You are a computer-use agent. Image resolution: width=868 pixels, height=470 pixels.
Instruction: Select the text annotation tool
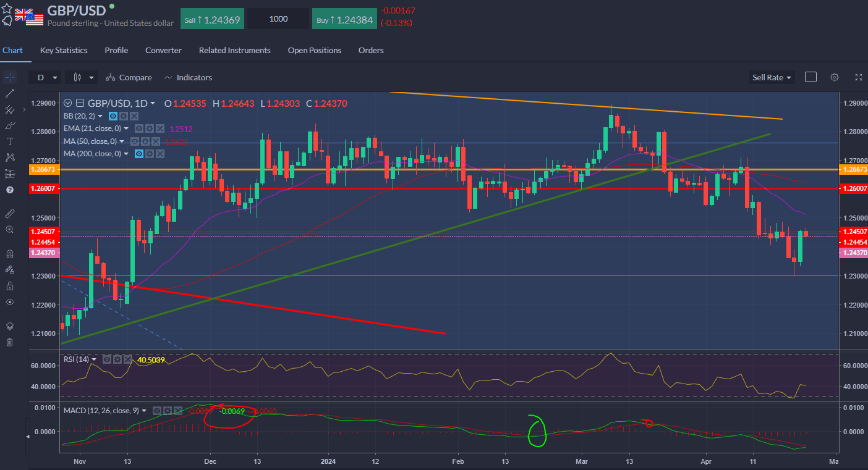pyautogui.click(x=10, y=141)
